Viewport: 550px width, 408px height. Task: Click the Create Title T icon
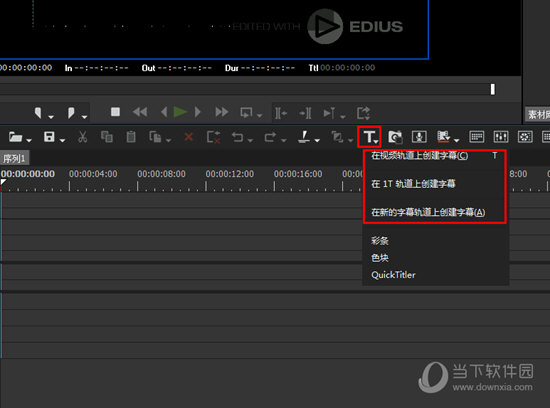[x=369, y=137]
